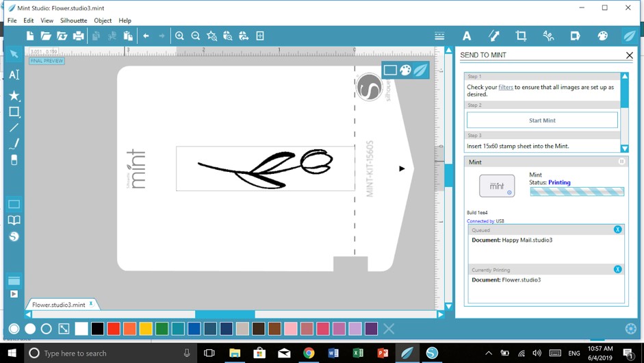Open the Windows Start menu
The height and width of the screenshot is (363, 644).
12,353
